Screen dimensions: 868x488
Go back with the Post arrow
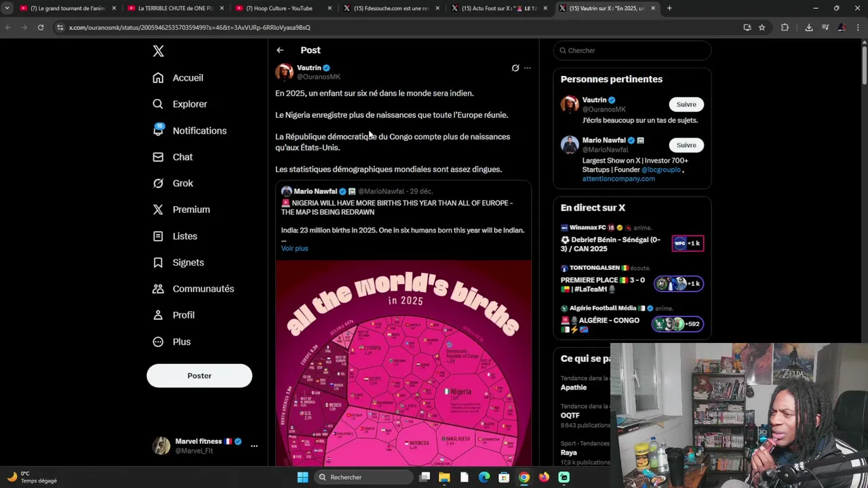point(280,50)
